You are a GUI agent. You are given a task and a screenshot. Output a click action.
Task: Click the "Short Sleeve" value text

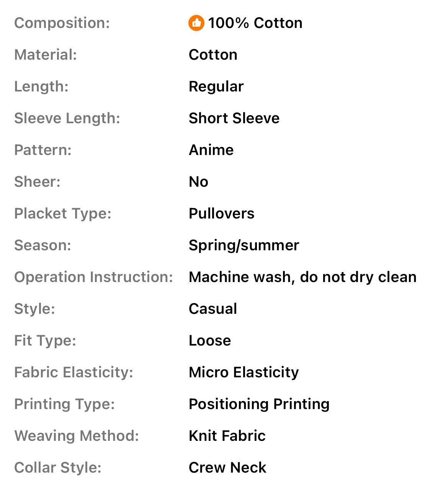click(x=234, y=118)
